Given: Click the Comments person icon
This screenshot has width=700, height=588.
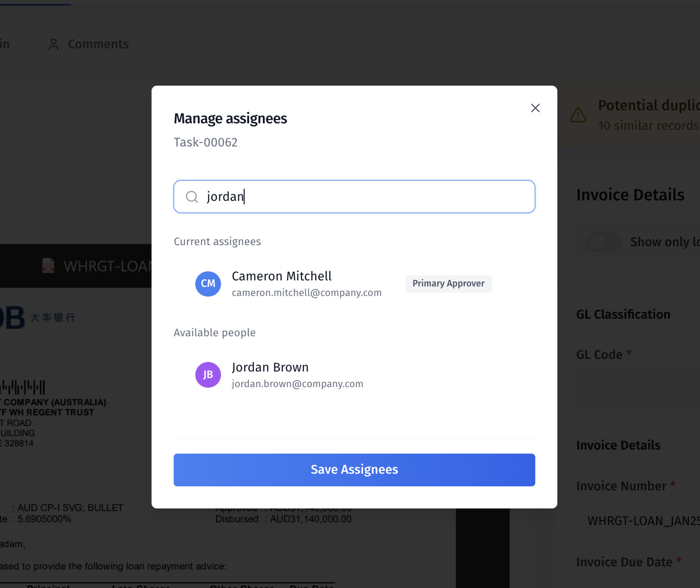Looking at the screenshot, I should (53, 45).
